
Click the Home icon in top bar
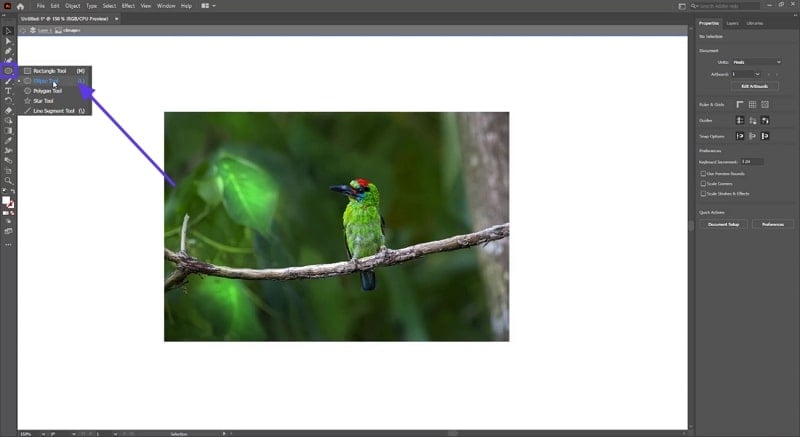[20, 6]
